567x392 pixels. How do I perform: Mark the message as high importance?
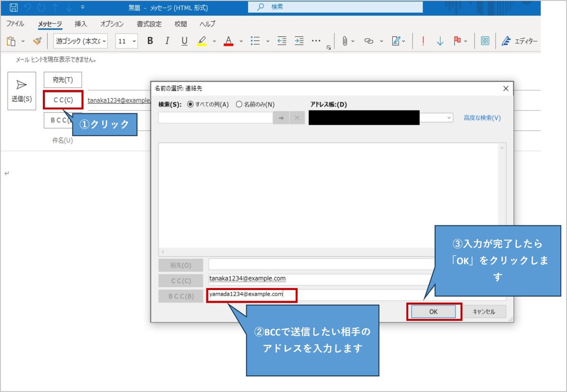coord(422,41)
